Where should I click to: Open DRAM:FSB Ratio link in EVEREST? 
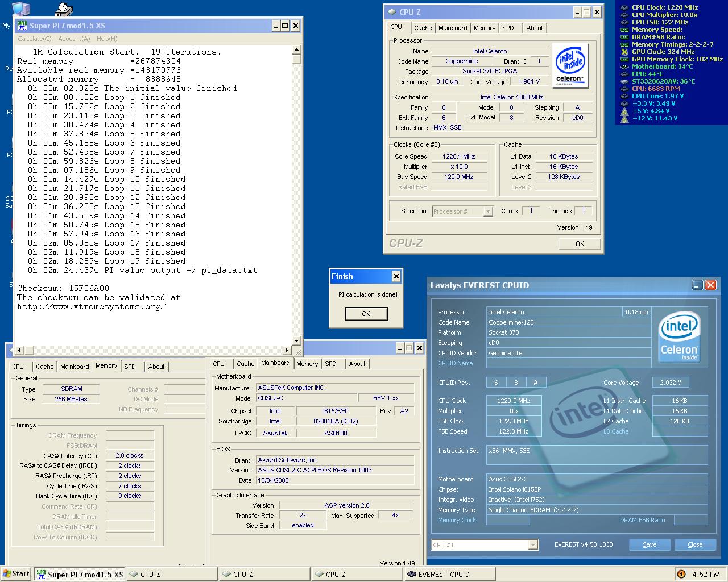[642, 520]
